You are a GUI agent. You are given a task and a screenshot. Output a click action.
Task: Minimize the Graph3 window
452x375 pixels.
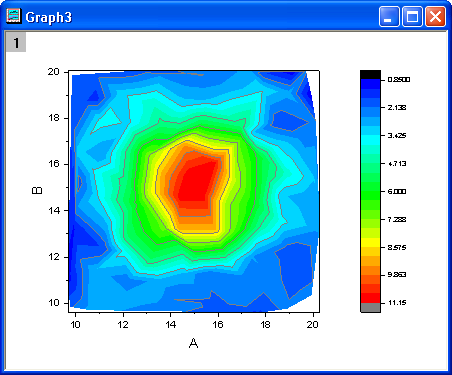click(389, 16)
